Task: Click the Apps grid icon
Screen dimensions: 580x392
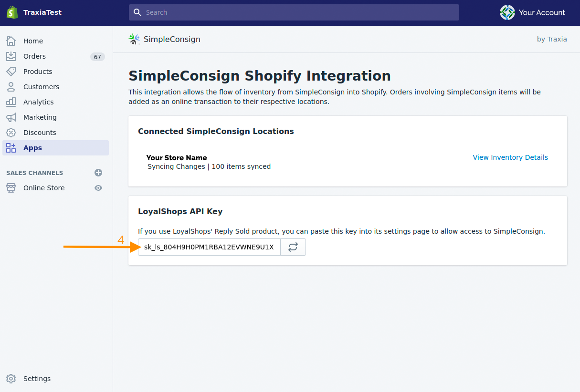Action: pos(11,148)
